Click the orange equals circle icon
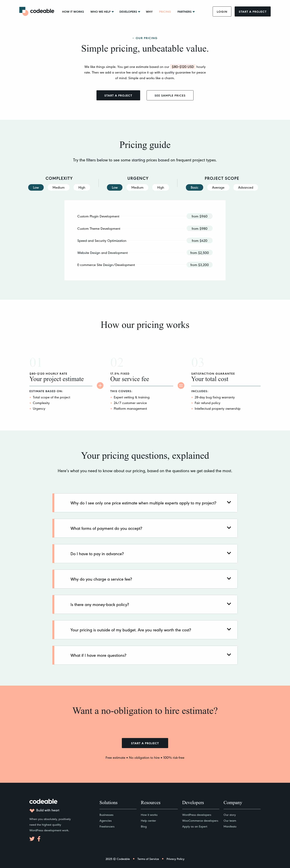The height and width of the screenshot is (868, 290). point(181,386)
